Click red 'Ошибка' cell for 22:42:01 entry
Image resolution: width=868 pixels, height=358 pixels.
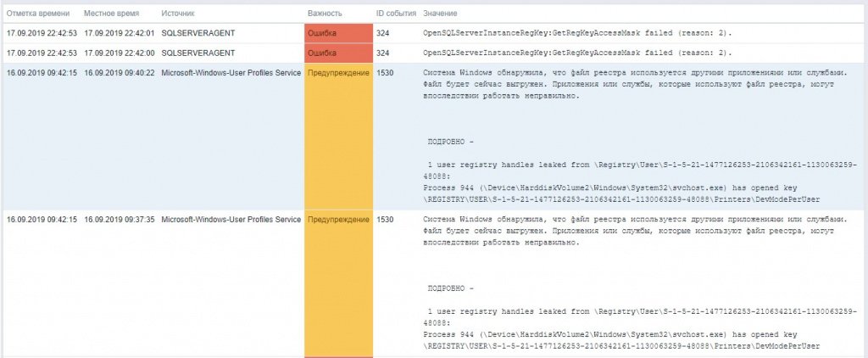[x=339, y=33]
